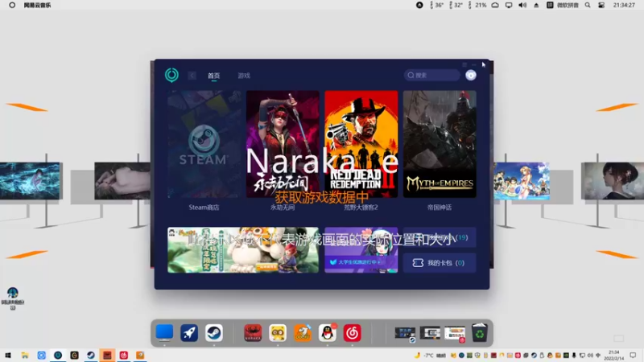Open the 我的卡包 (0) button
Image resolution: width=644 pixels, height=362 pixels.
point(440,263)
